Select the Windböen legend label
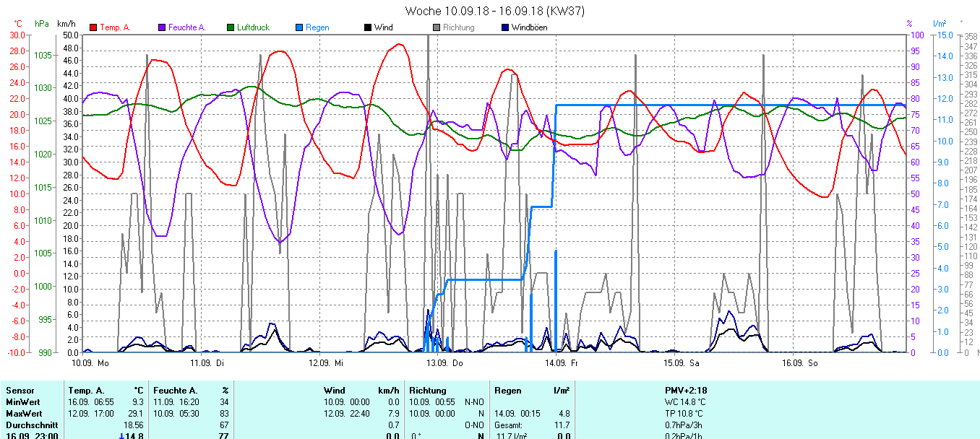 click(x=529, y=27)
